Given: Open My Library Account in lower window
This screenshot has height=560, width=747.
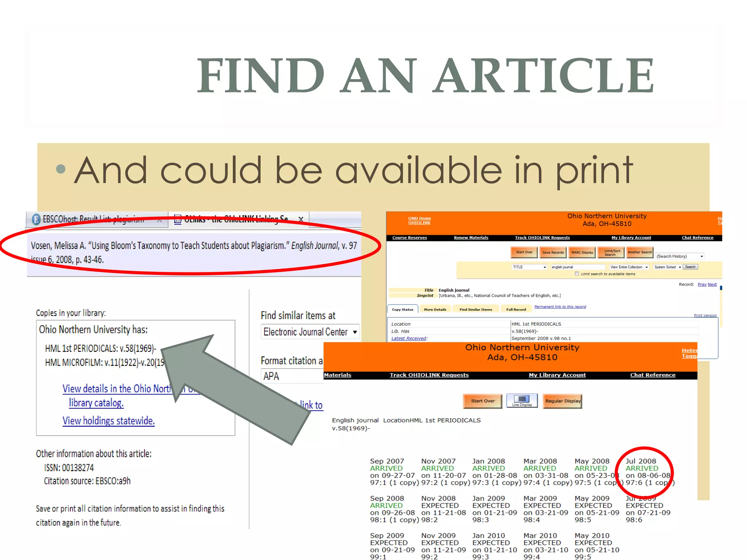Looking at the screenshot, I should [557, 375].
